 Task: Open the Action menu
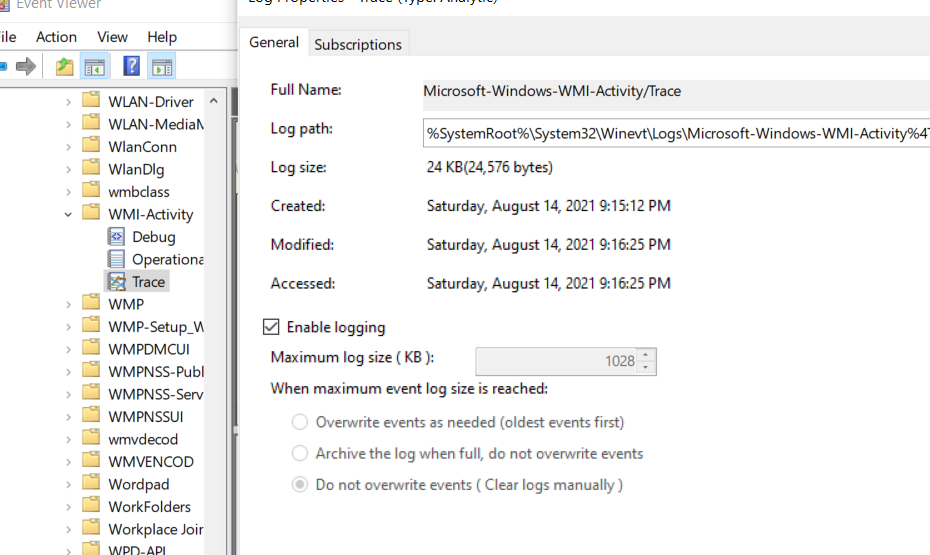56,37
